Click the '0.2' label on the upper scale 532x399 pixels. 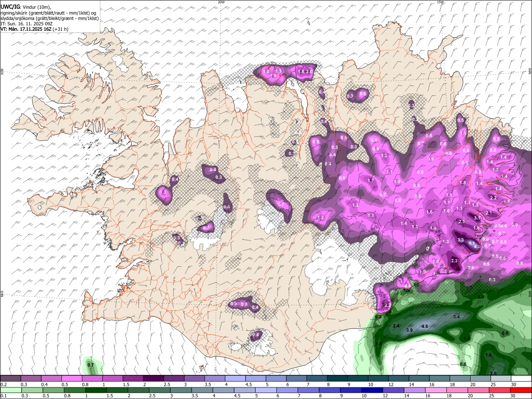click(x=4, y=384)
